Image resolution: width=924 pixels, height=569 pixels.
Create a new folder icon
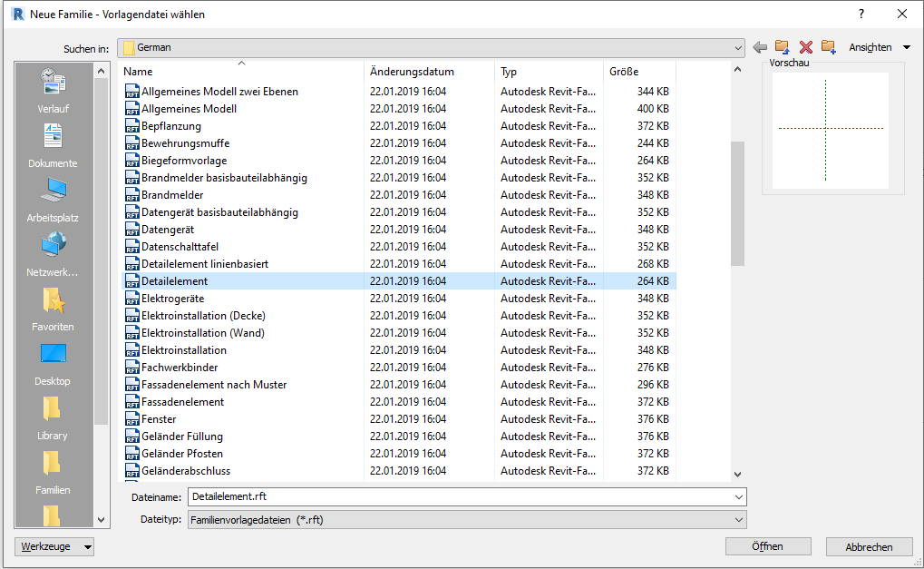coord(828,47)
